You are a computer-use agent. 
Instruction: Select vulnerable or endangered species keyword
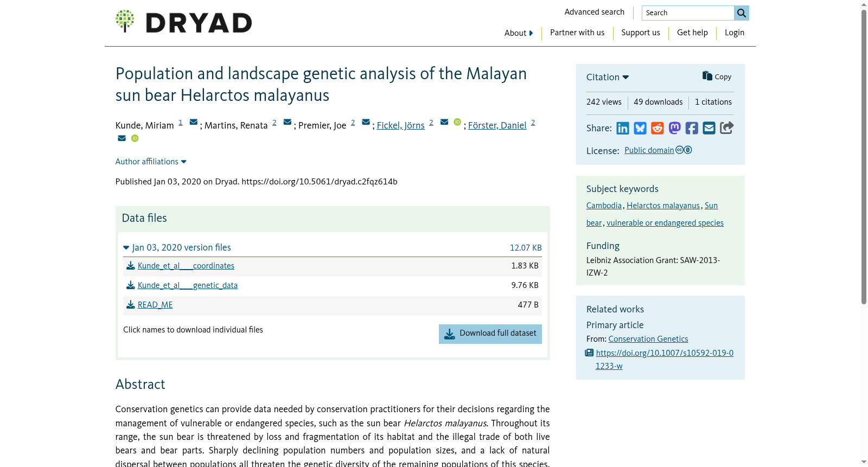tap(665, 223)
